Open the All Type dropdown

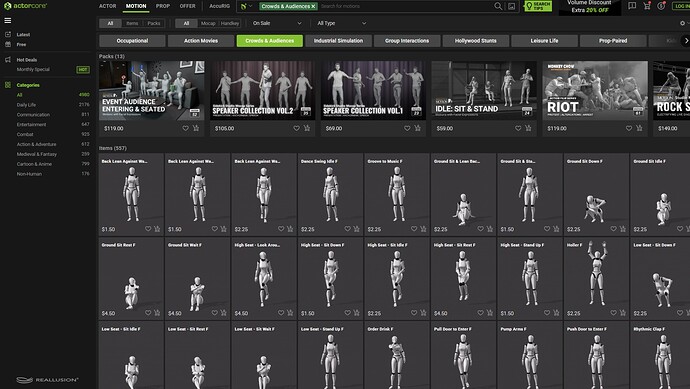[342, 23]
